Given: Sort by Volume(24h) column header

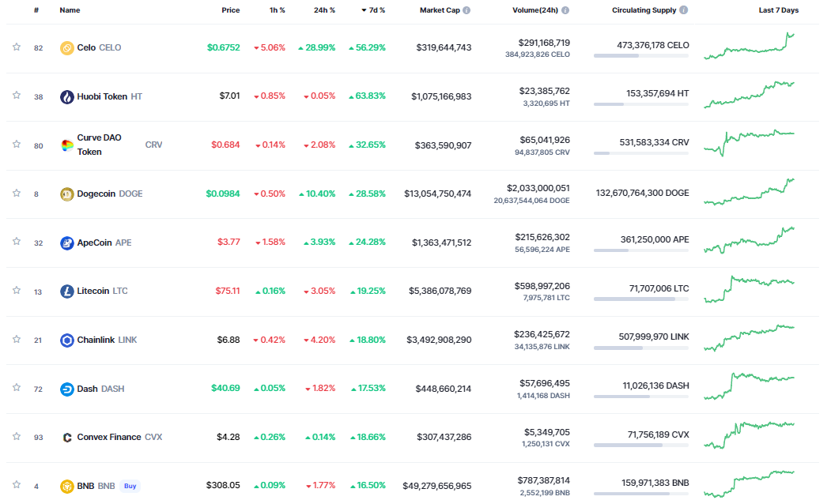Looking at the screenshot, I should pyautogui.click(x=535, y=10).
